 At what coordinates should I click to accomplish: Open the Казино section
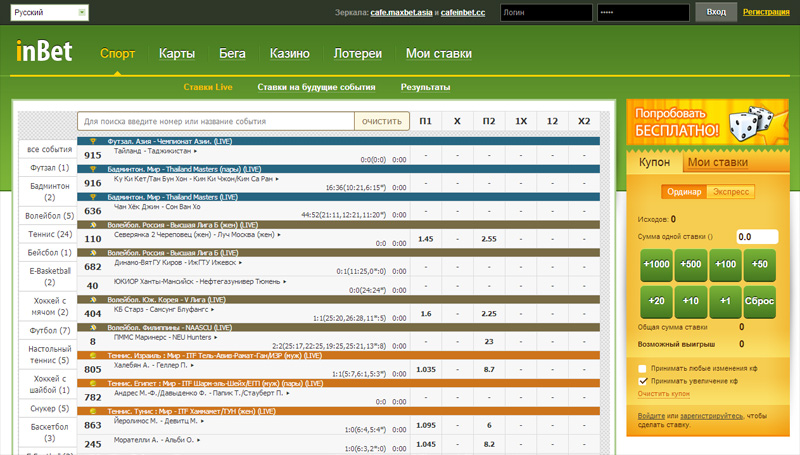(x=289, y=54)
